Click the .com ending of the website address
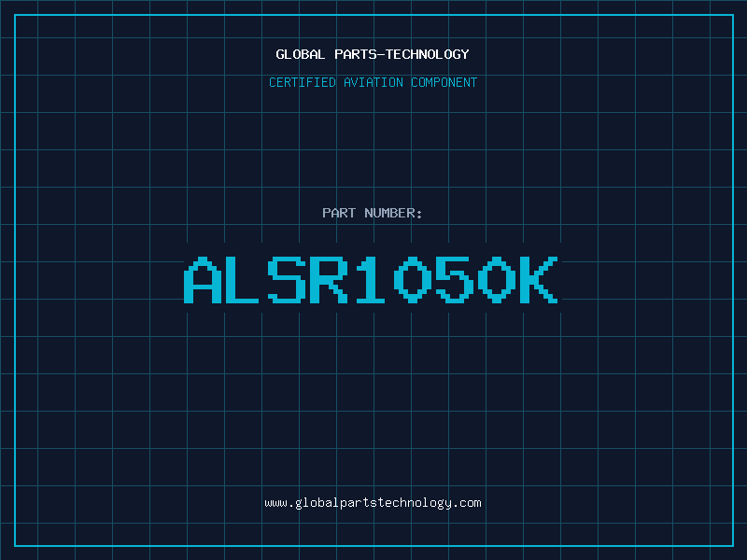This screenshot has height=560, width=747. tap(468, 503)
